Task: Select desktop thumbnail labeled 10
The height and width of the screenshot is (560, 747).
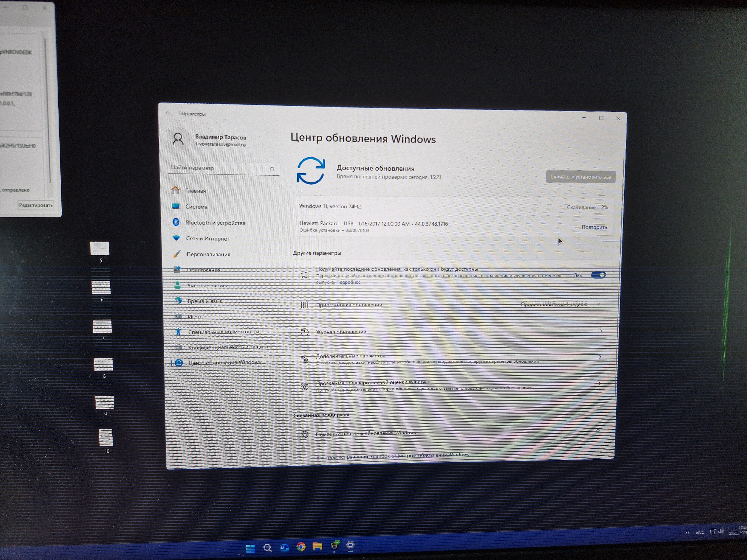Action: (x=106, y=438)
